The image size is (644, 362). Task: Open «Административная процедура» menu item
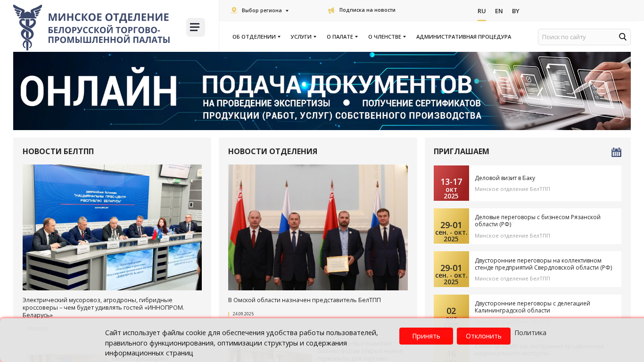click(x=463, y=37)
